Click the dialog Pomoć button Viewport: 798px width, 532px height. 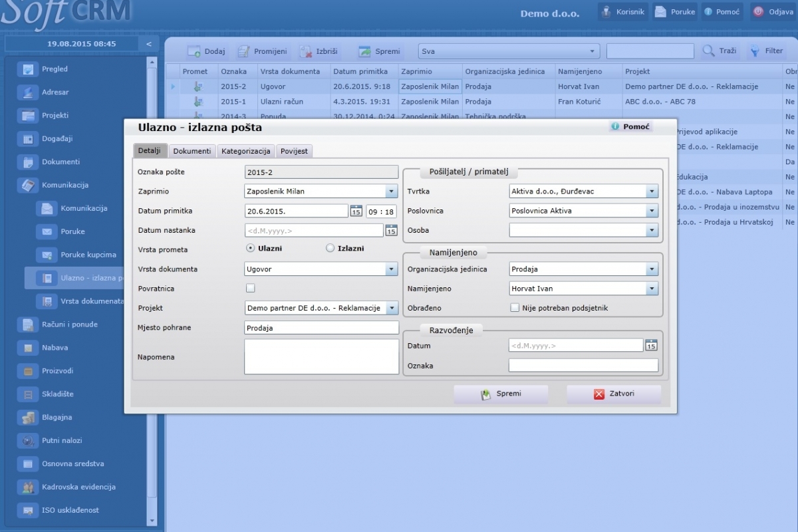630,126
